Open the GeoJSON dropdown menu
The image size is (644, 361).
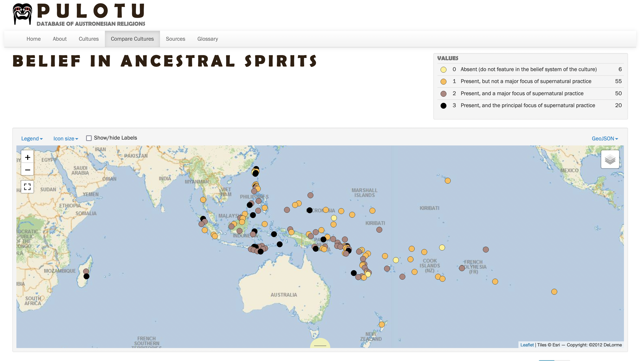605,139
